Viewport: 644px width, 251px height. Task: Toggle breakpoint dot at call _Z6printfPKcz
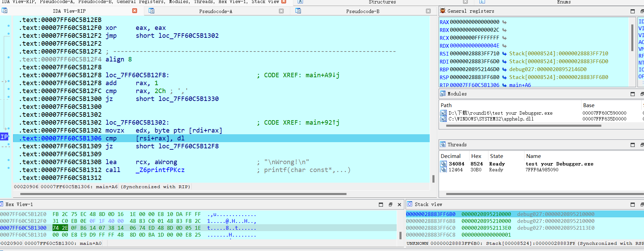(9, 168)
